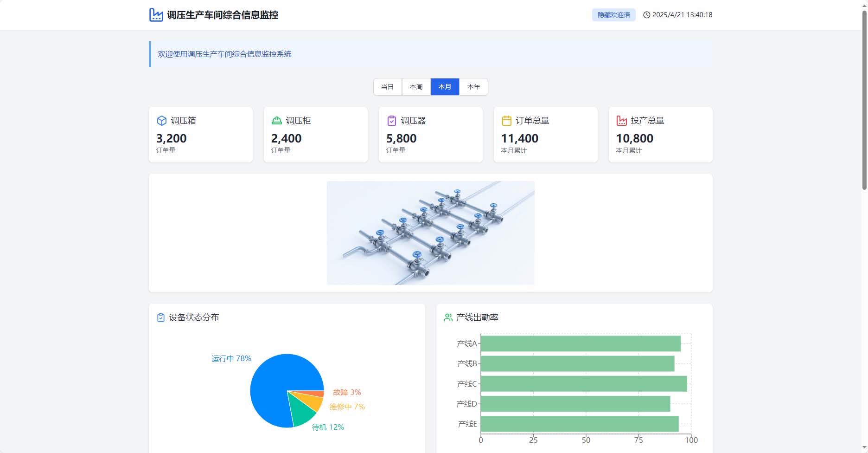The image size is (868, 453).
Task: Click the green 待机 pie slice
Action: point(301,412)
